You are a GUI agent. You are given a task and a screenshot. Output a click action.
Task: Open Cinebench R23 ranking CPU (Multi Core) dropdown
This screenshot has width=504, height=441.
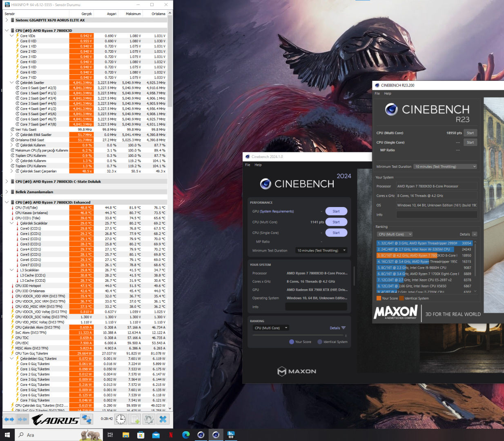395,234
